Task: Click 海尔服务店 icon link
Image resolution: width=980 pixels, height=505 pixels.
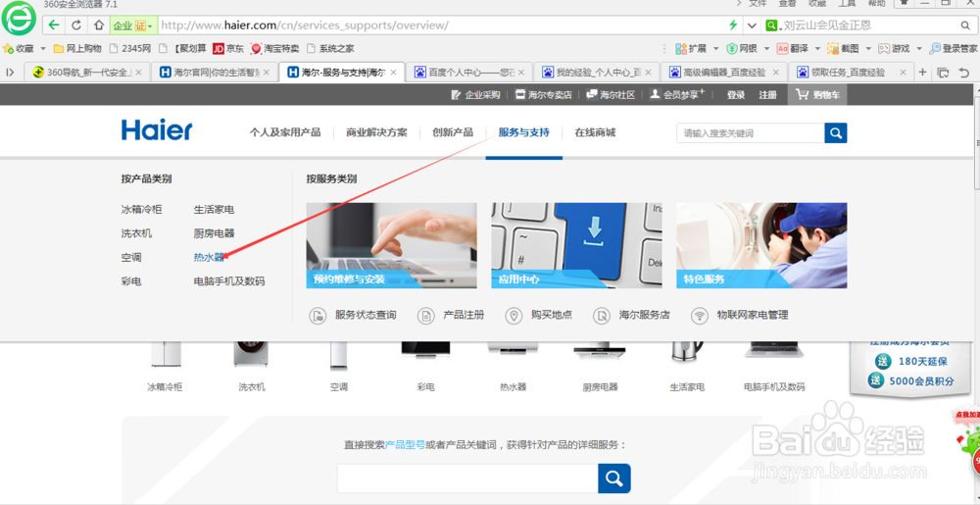Action: point(631,315)
